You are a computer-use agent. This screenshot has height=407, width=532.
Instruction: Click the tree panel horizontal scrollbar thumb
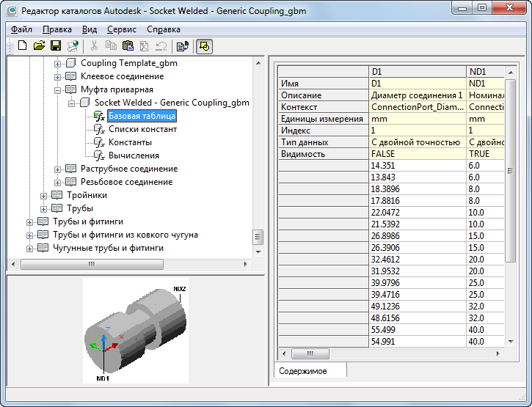pyautogui.click(x=92, y=264)
